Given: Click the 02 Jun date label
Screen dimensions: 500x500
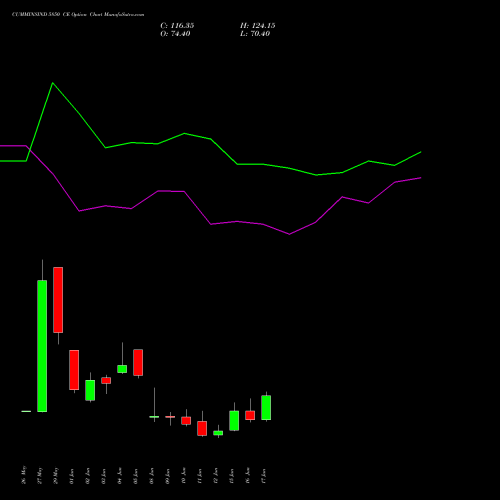Looking at the screenshot, I should 88,476.
